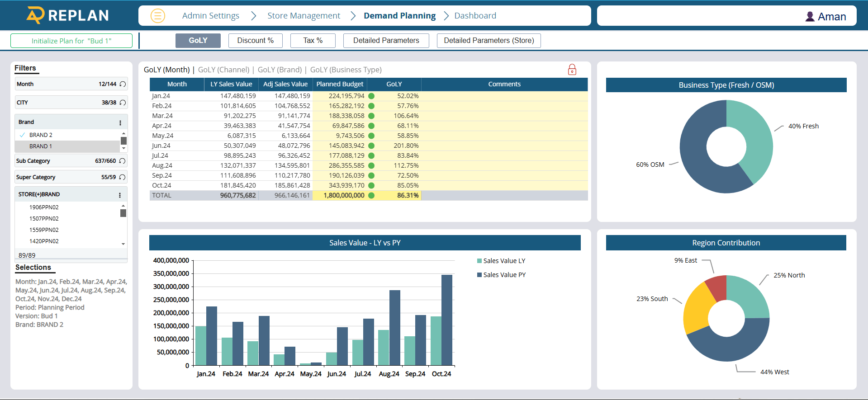The height and width of the screenshot is (400, 868).
Task: Click the Initialize Plan for "Bud 1" button
Action: point(71,41)
